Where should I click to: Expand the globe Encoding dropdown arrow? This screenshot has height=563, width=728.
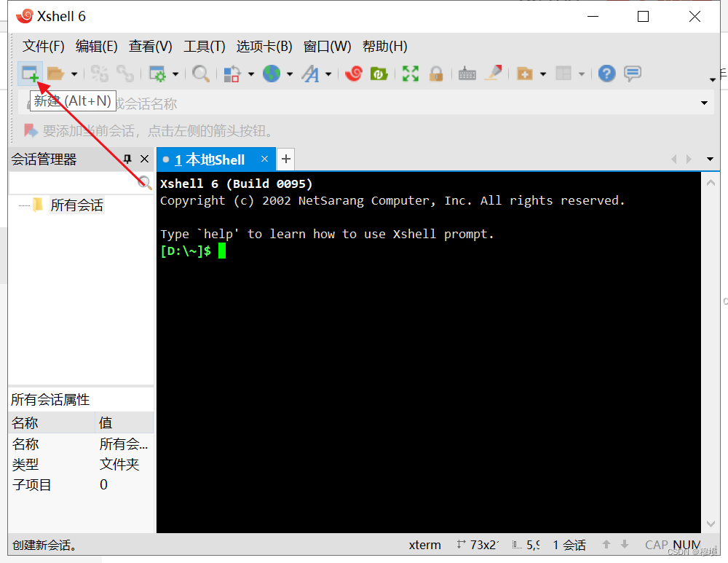[290, 74]
